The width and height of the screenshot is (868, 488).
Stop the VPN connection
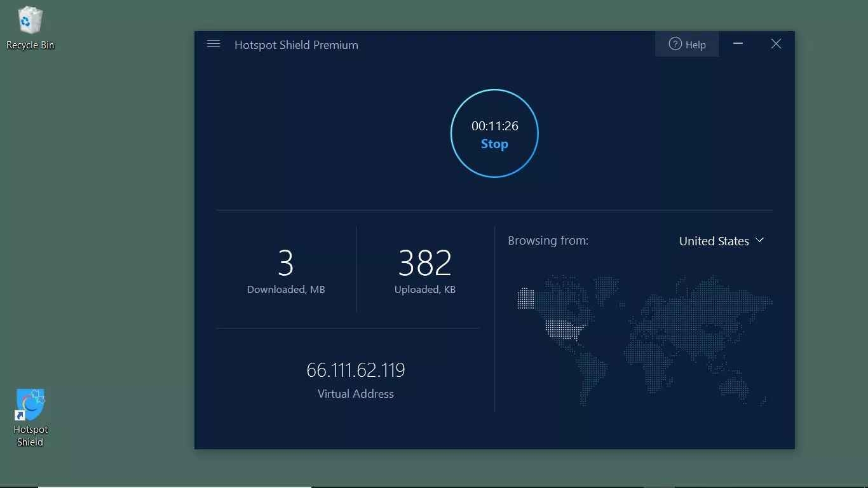pyautogui.click(x=494, y=144)
